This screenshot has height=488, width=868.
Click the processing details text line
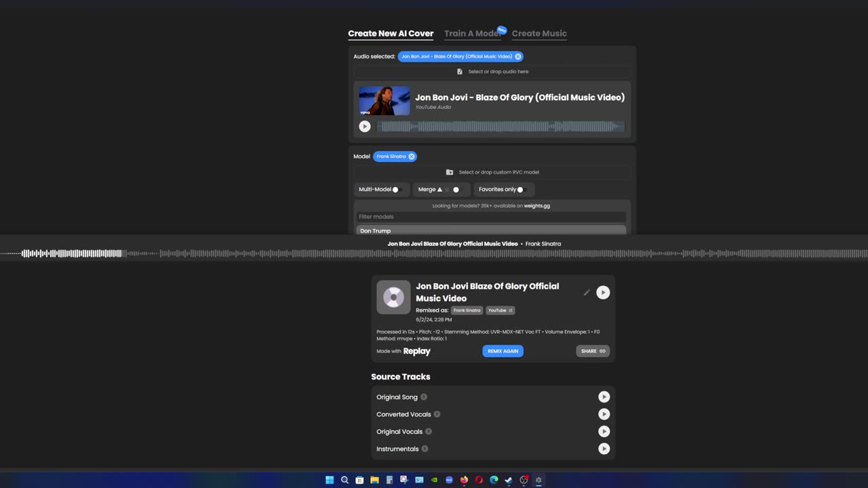click(x=488, y=335)
